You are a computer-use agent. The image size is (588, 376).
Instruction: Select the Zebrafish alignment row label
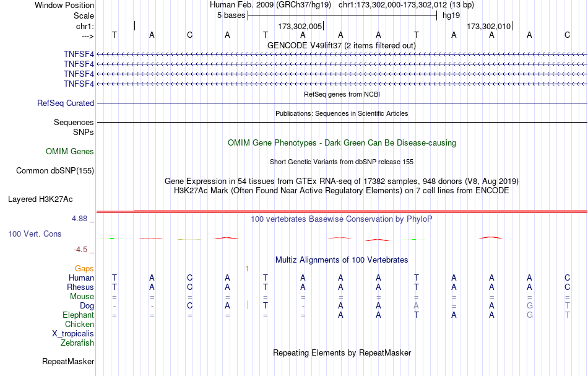tap(77, 343)
